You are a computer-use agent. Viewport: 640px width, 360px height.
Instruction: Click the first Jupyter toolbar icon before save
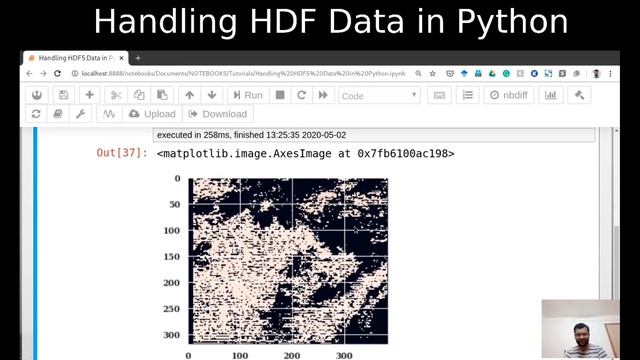[37, 95]
